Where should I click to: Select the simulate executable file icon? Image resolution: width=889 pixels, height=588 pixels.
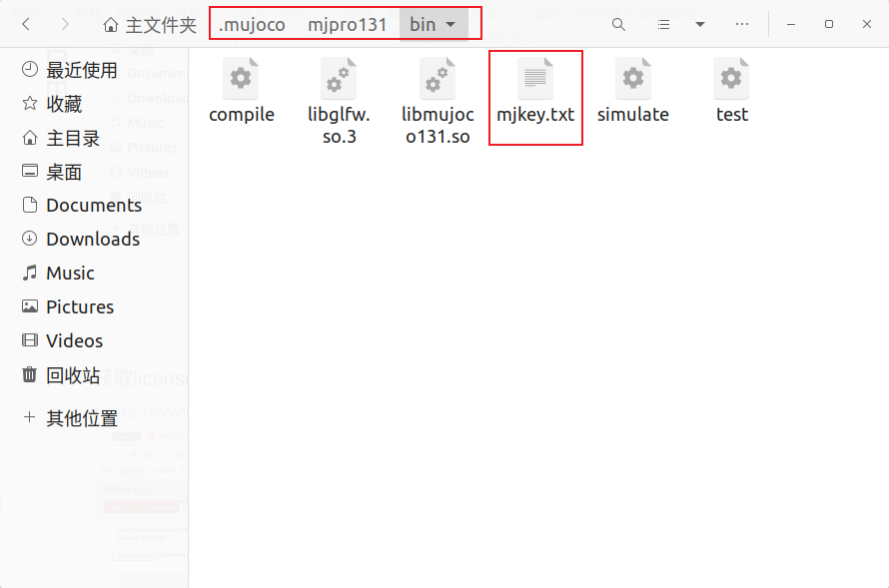tap(633, 78)
